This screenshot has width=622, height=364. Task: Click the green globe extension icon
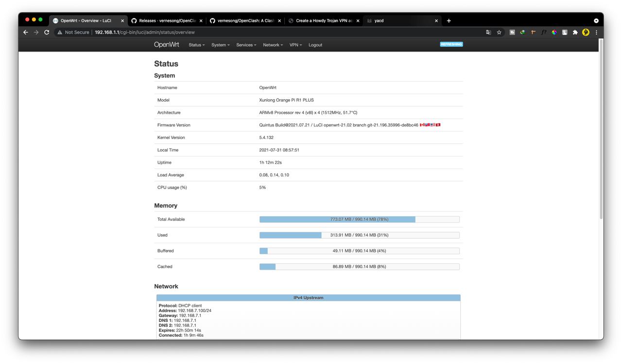[522, 33]
